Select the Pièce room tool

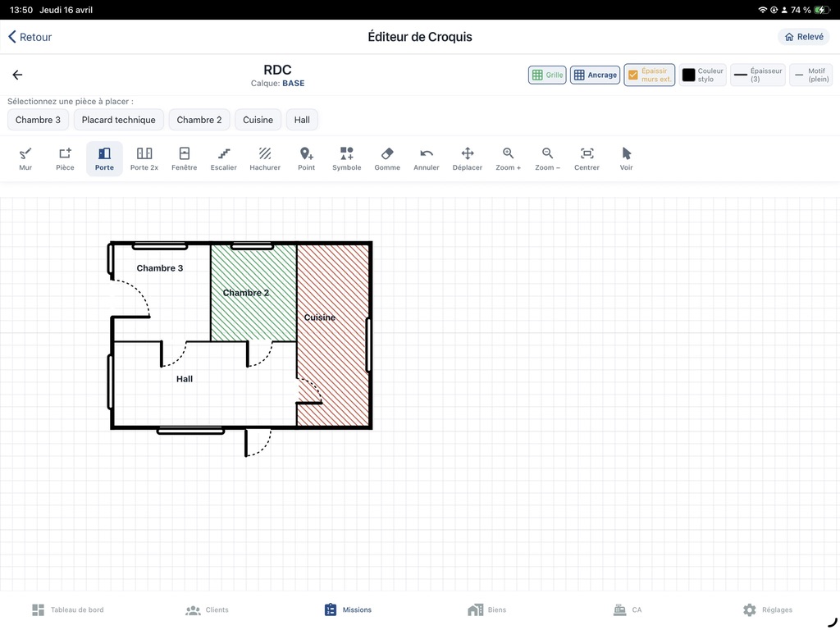65,158
